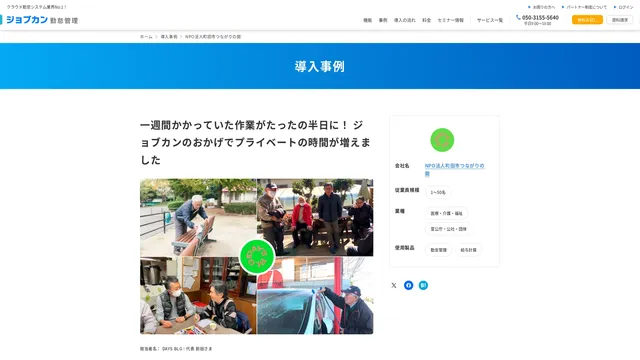The image size is (640, 360).
Task: Open セミナー情報 in the navigation
Action: coord(450,20)
